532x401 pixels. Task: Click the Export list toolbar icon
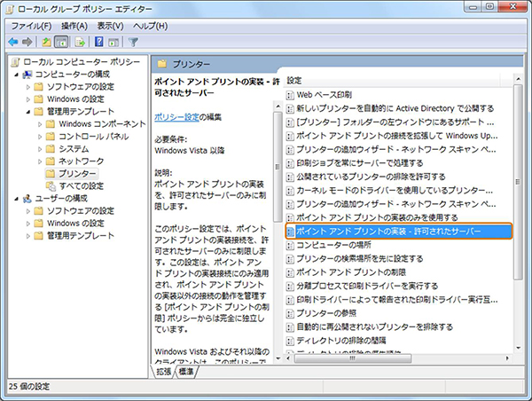tap(82, 41)
